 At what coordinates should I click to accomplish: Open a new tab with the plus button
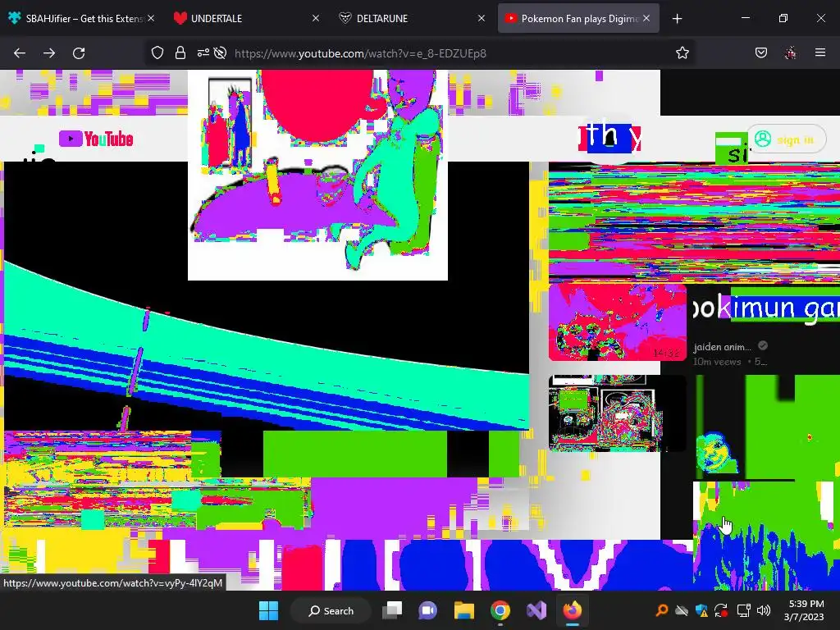[x=677, y=19]
